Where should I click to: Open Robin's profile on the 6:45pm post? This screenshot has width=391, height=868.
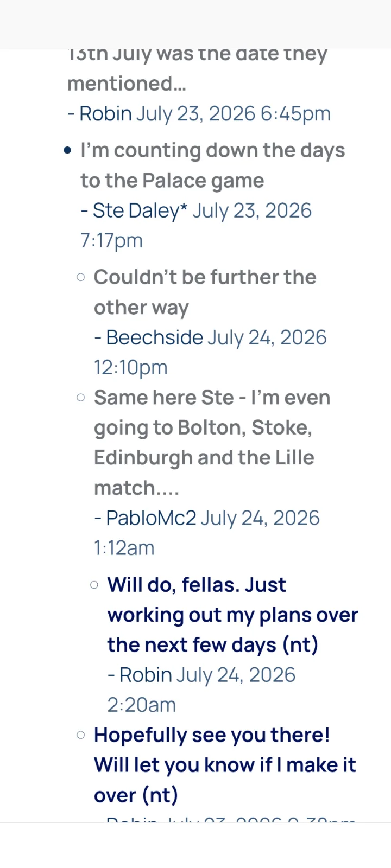105,113
